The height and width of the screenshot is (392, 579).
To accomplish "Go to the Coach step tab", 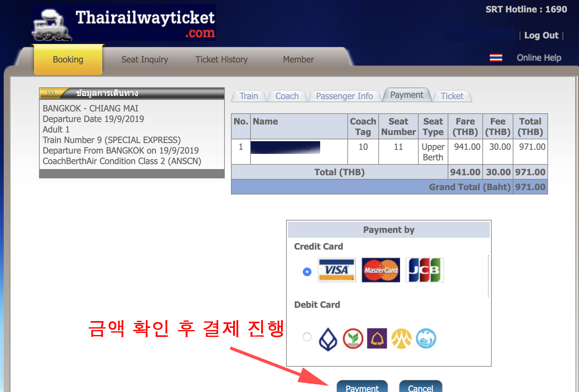I will (x=287, y=96).
